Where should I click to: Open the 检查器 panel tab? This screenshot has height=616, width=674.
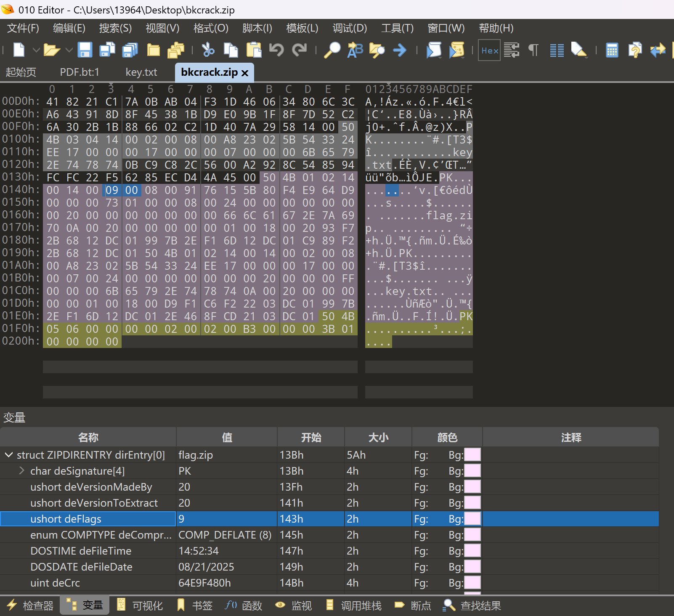point(30,605)
